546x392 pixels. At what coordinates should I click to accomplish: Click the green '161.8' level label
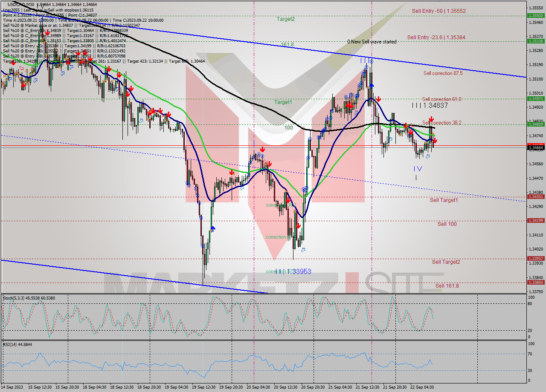click(288, 45)
